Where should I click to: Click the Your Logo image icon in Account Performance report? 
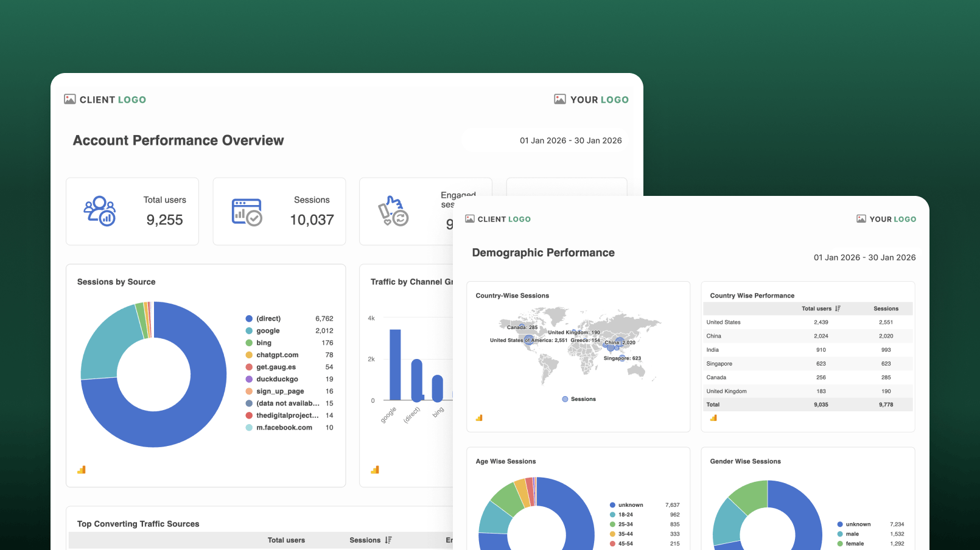(560, 99)
